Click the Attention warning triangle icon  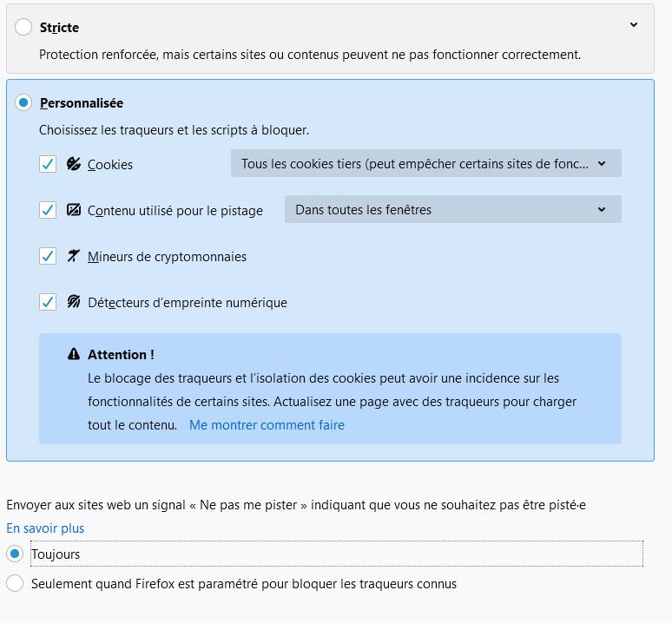click(74, 355)
